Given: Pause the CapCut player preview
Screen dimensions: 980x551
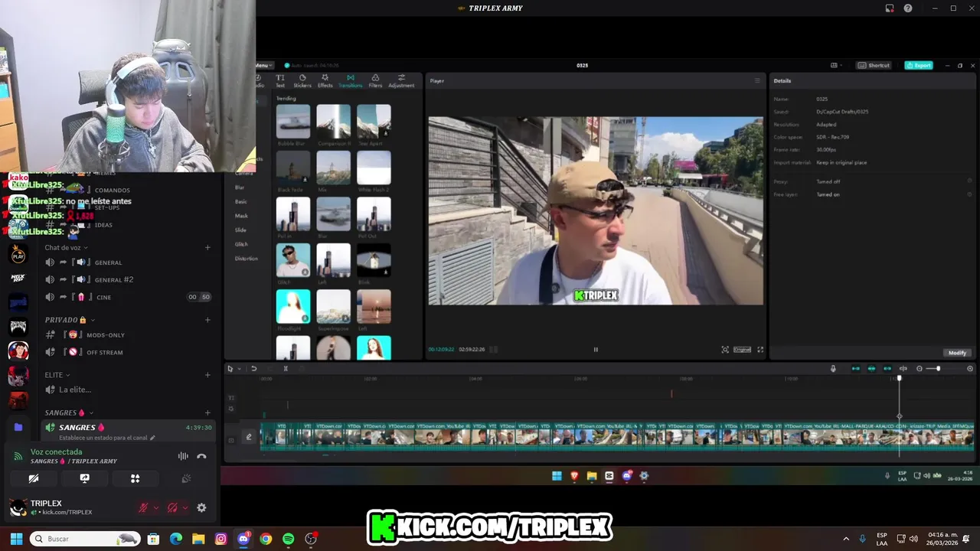Looking at the screenshot, I should pyautogui.click(x=596, y=350).
